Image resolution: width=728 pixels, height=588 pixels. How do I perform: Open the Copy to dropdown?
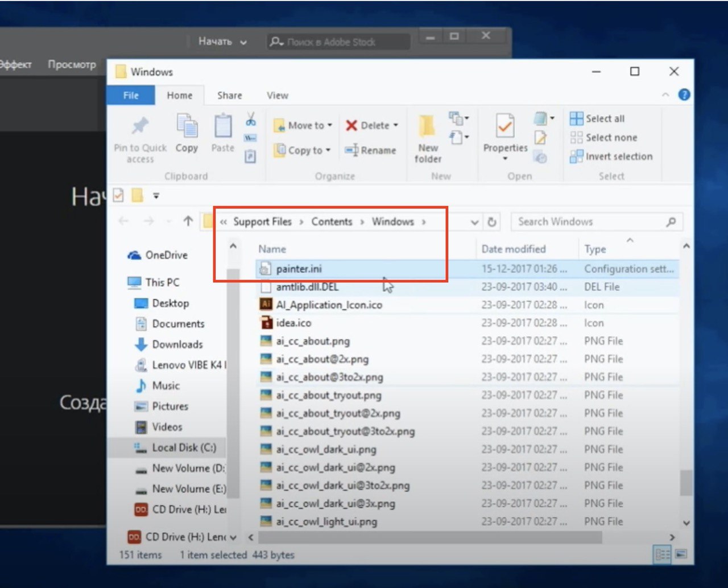[x=301, y=150]
